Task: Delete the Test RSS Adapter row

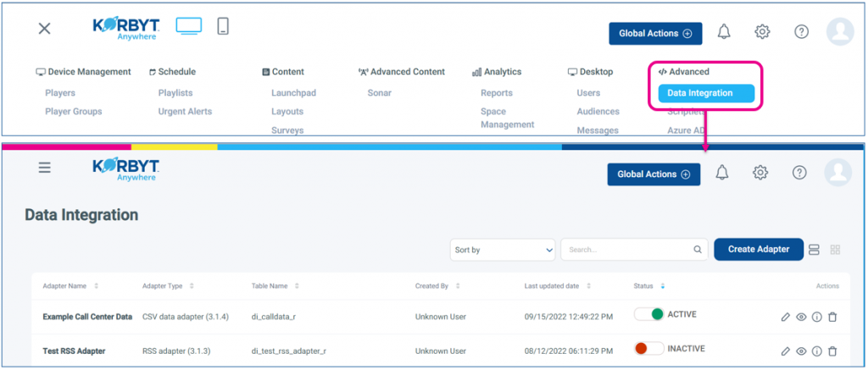Action: coord(832,351)
